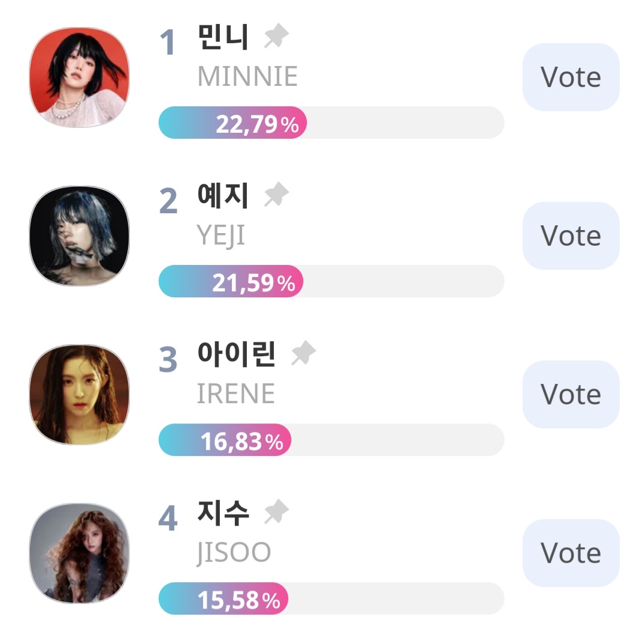Click the MINNIE name text
Image resolution: width=644 pixels, height=644 pixels.
247,77
